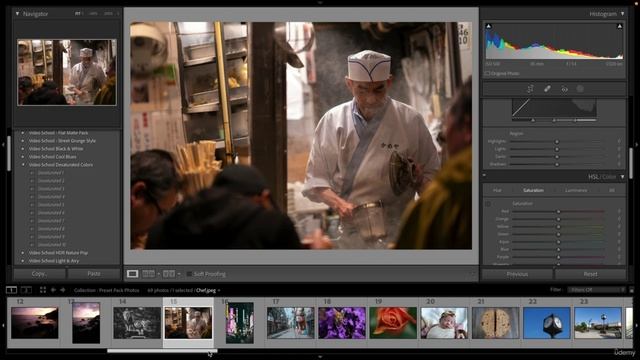This screenshot has height=360, width=640.
Task: Set Navigator zoom to FIT
Action: pos(77,13)
